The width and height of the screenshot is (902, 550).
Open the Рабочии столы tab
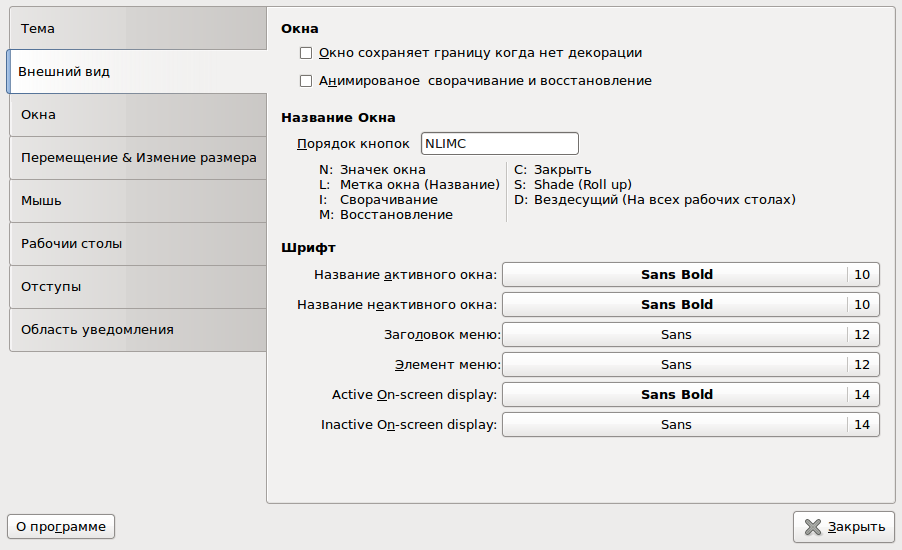point(137,244)
